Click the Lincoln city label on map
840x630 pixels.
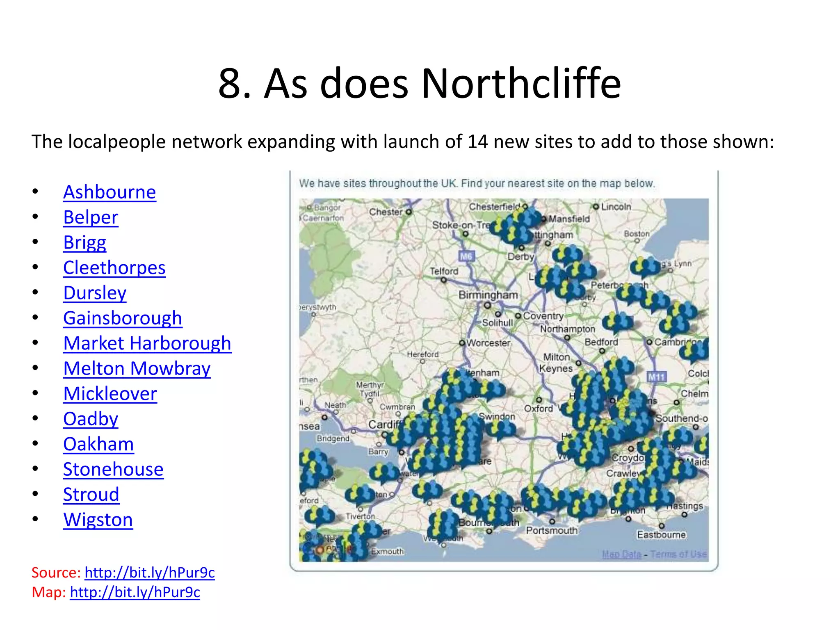[616, 207]
